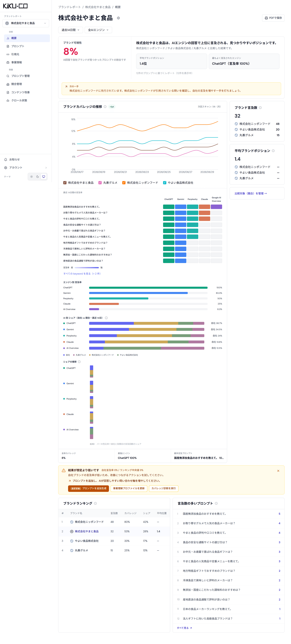Image resolution: width=291 pixels, height=644 pixels.
Task: Open the 全AIエンジン engine filter dropdown
Action: click(x=98, y=30)
